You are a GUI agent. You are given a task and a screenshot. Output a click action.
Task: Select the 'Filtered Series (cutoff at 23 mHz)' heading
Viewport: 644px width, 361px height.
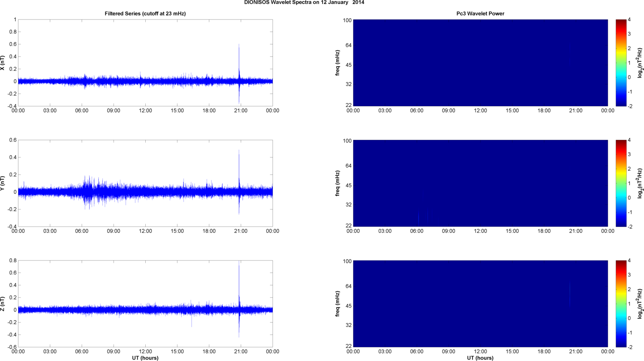[145, 14]
